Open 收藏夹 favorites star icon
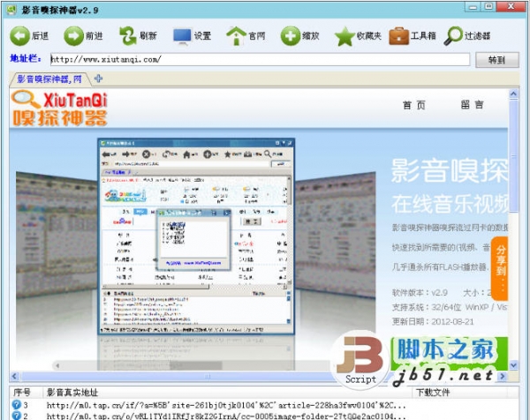530x420 pixels. click(344, 36)
